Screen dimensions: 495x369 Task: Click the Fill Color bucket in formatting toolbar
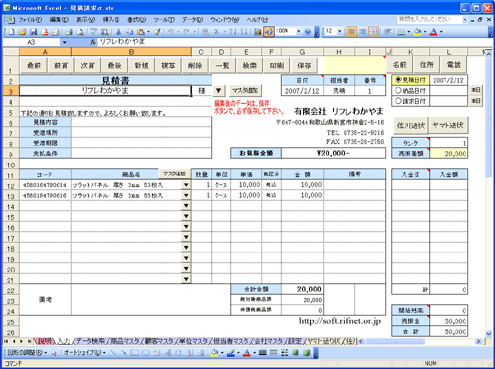coord(417,32)
